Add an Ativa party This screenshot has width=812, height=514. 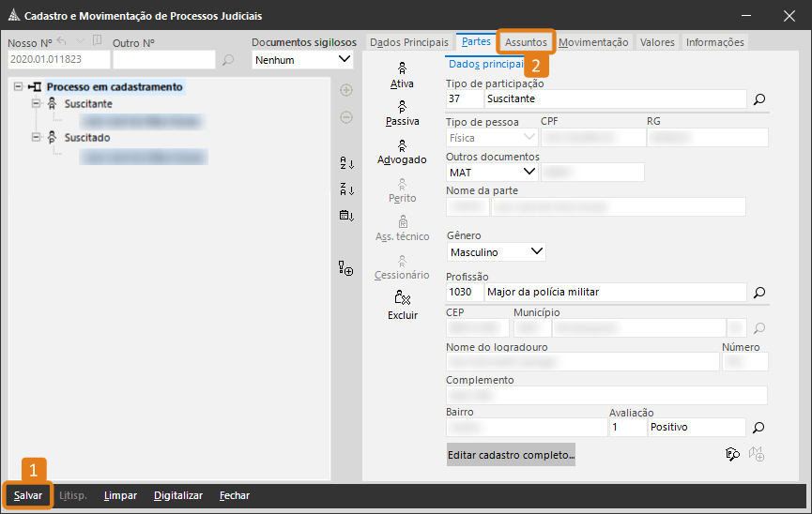(402, 75)
